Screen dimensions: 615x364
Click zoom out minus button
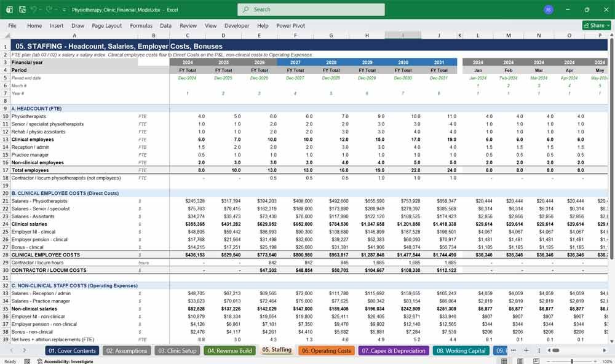549,362
